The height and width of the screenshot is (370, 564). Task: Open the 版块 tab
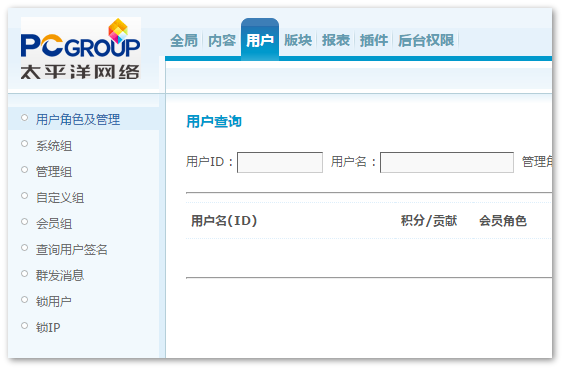pyautogui.click(x=298, y=40)
